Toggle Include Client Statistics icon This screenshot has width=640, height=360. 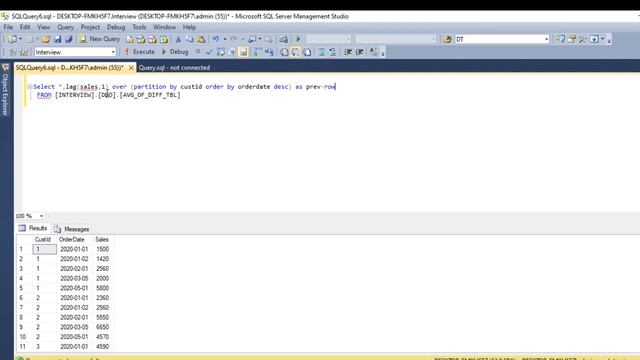point(269,52)
